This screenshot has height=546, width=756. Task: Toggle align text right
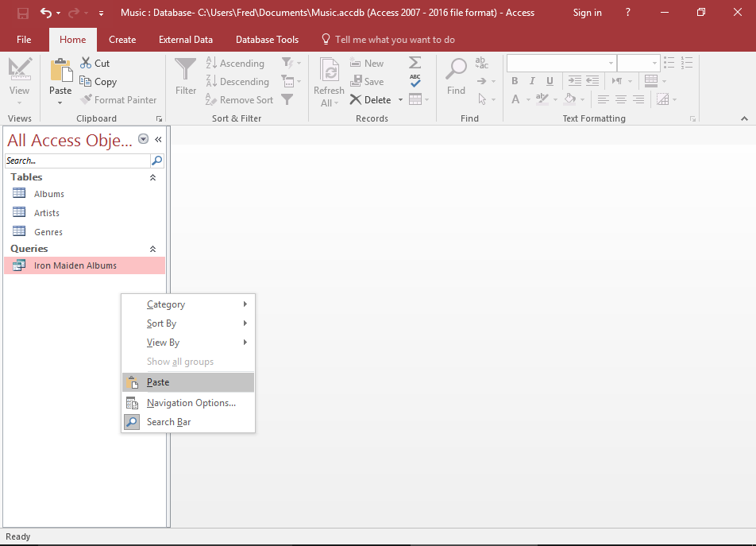tap(638, 100)
